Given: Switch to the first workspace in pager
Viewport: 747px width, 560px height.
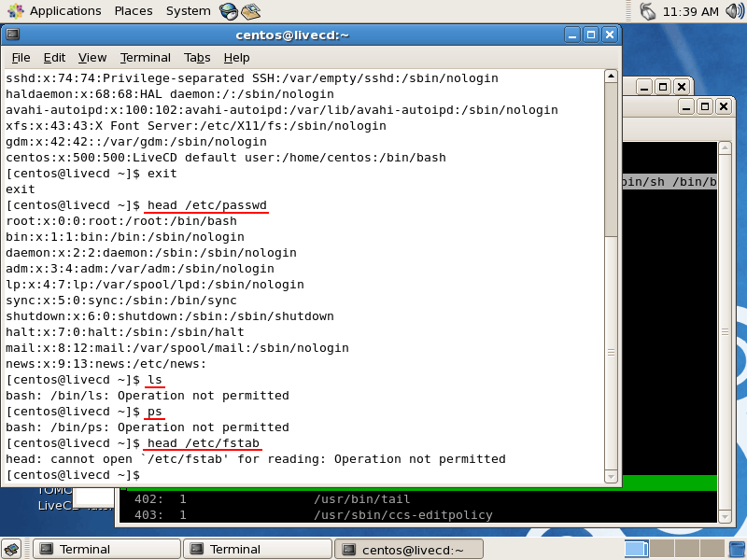Looking at the screenshot, I should [637, 549].
